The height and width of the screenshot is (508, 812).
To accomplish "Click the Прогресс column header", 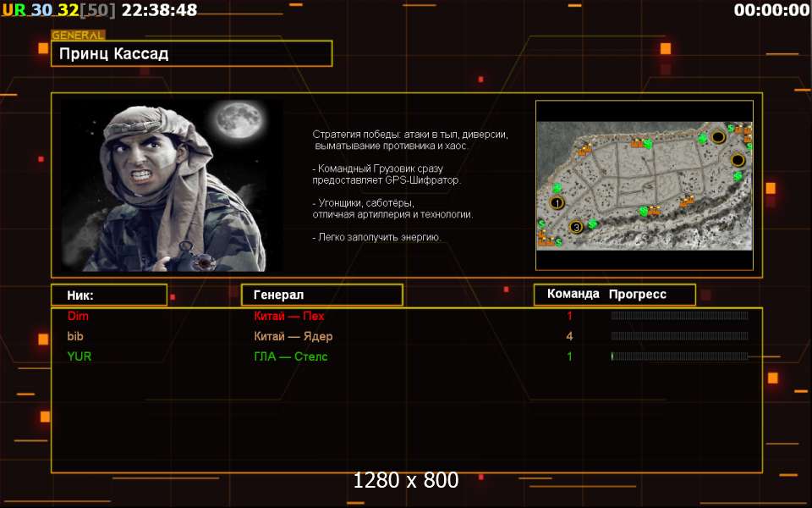I will 638,295.
